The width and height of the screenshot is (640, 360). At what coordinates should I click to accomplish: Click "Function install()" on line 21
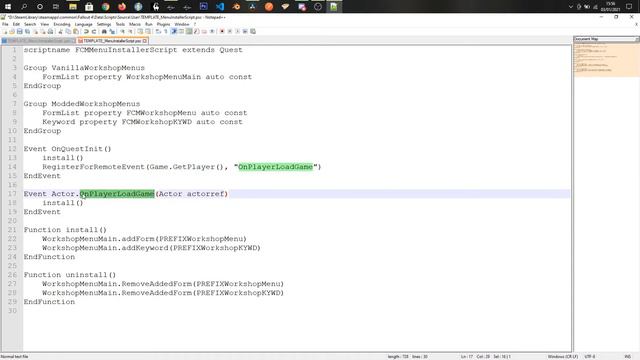65,230
